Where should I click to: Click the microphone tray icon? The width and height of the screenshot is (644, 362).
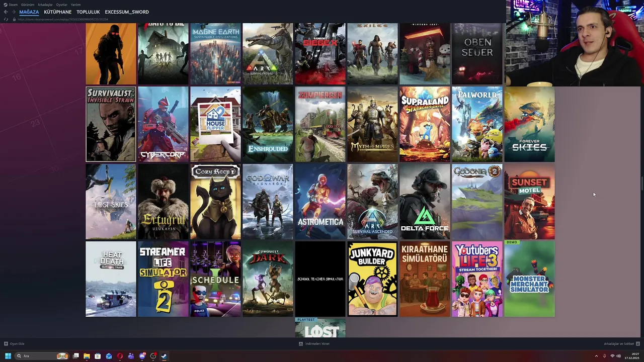coord(604,356)
